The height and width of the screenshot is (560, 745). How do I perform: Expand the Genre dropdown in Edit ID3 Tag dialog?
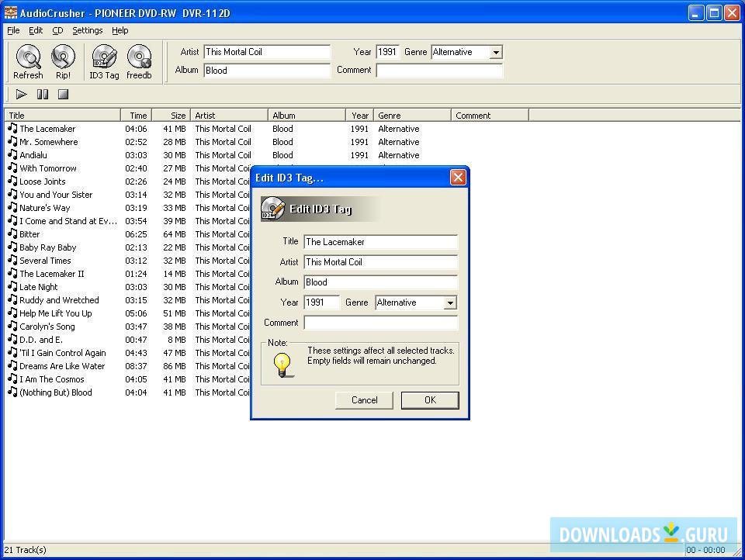point(450,303)
